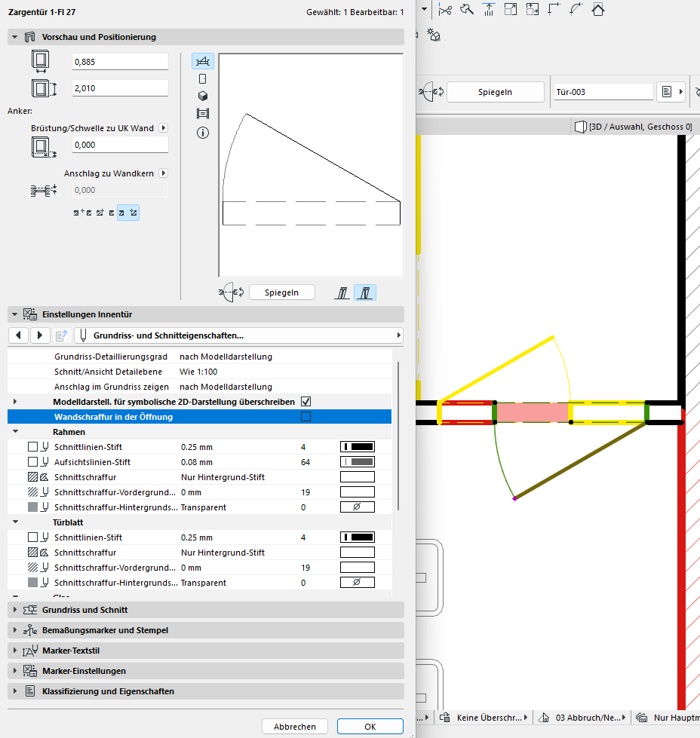Tick the Türblatt Schnittlinien-Stift checkbox
This screenshot has height=738, width=700.
tap(32, 537)
